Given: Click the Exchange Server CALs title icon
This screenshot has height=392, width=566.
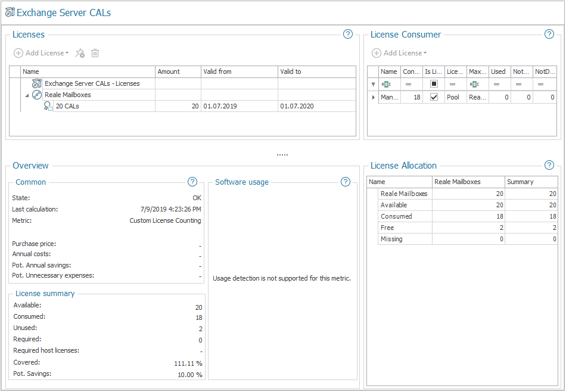Looking at the screenshot, I should pyautogui.click(x=10, y=13).
